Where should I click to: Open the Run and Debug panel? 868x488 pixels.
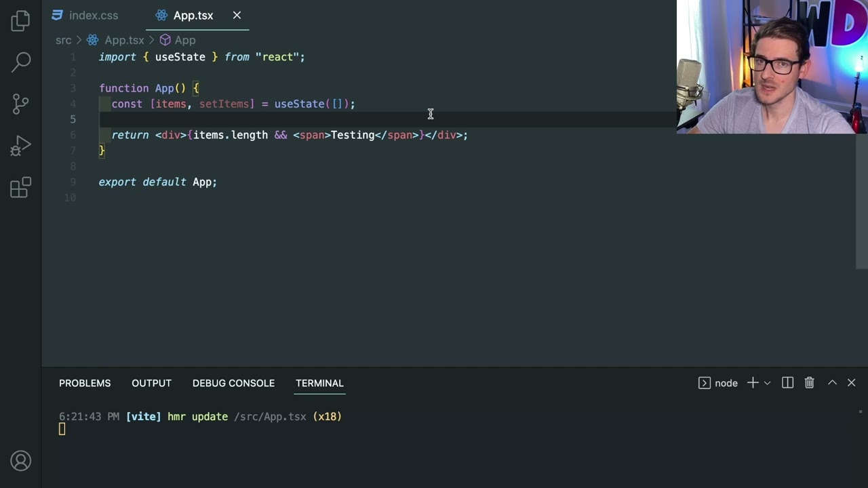click(x=20, y=146)
